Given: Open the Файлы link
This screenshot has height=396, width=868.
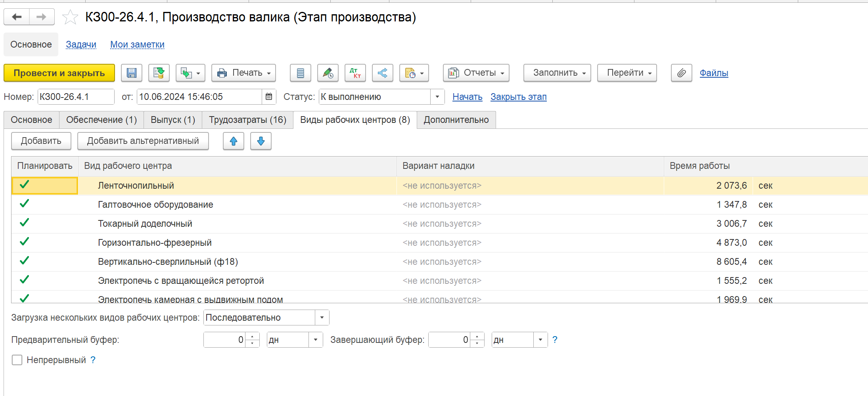Looking at the screenshot, I should (x=714, y=73).
